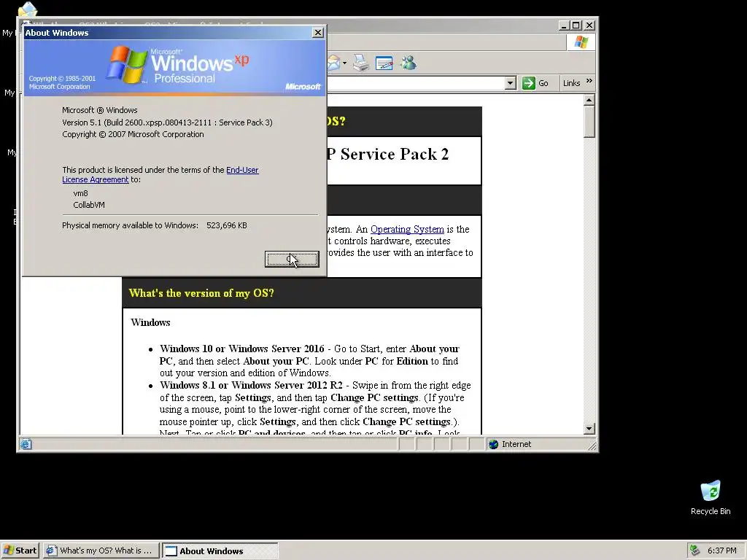Click the vertical scrollbar thumb in IE
Viewport: 747px width, 560px height.
pos(589,122)
